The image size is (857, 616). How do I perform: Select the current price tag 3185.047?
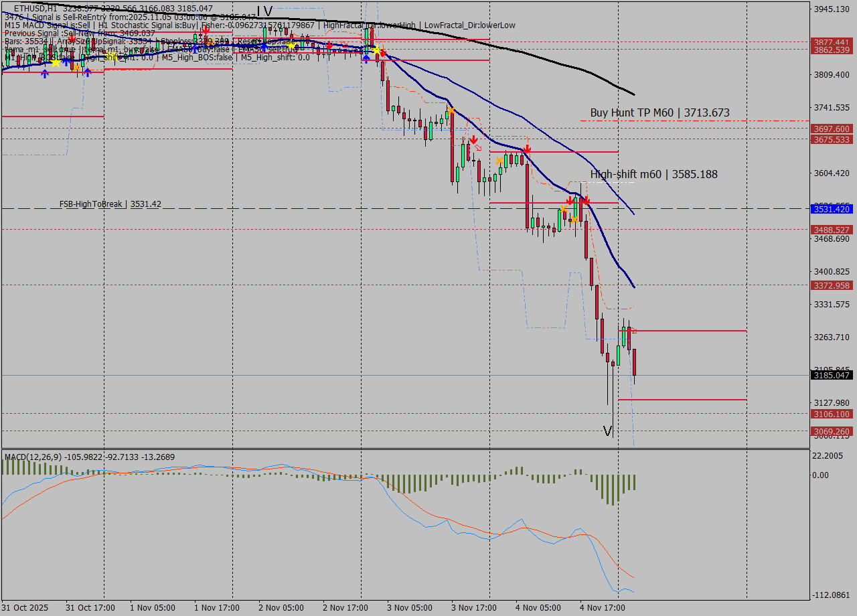[x=831, y=375]
